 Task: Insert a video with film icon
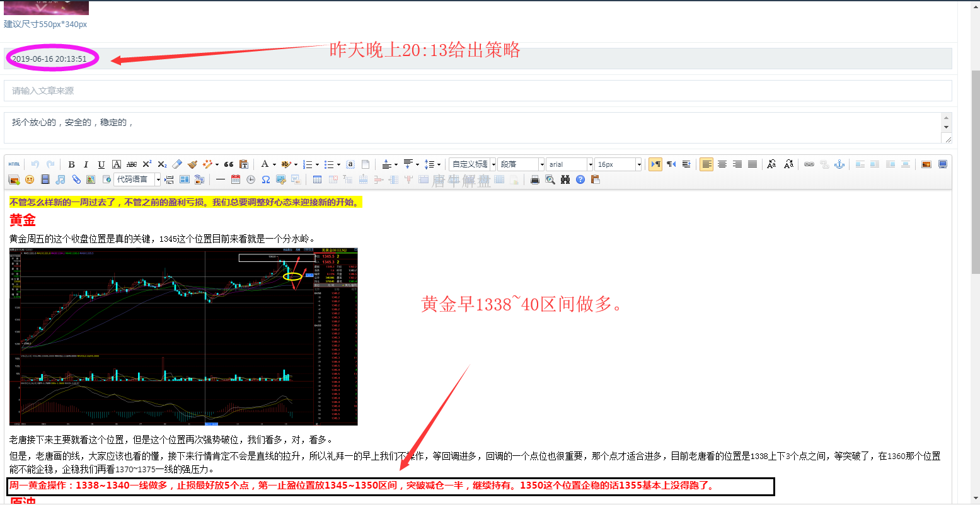coord(45,179)
